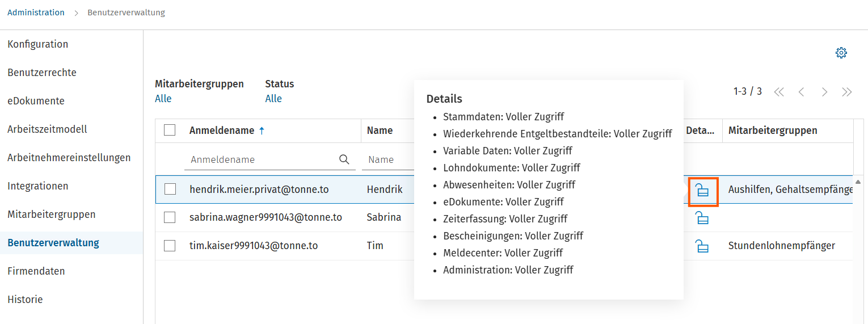Click cell tim.kaiser9991043@tonne.to
This screenshot has width=868, height=324.
click(x=254, y=246)
